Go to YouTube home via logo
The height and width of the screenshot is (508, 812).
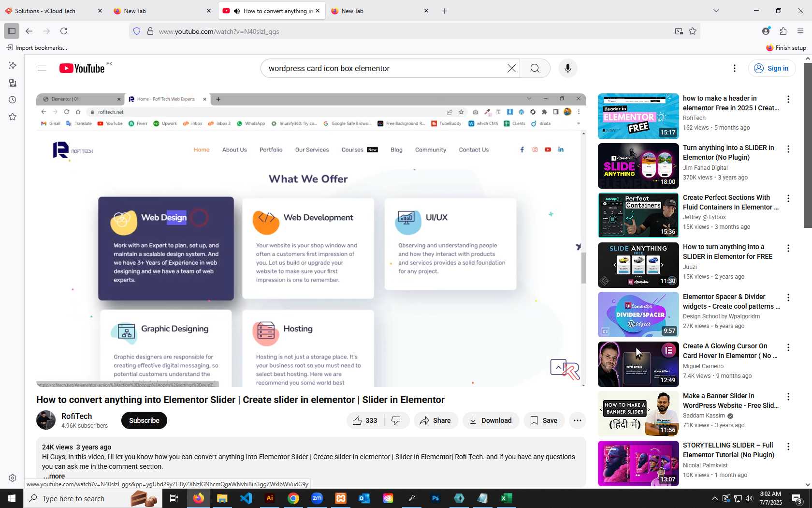pos(82,68)
